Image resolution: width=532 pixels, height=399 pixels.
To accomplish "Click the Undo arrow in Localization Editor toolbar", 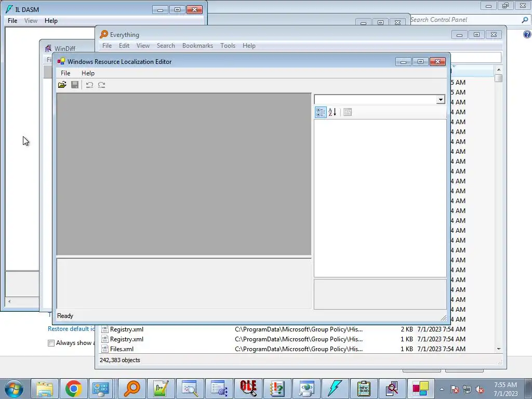I will (89, 85).
